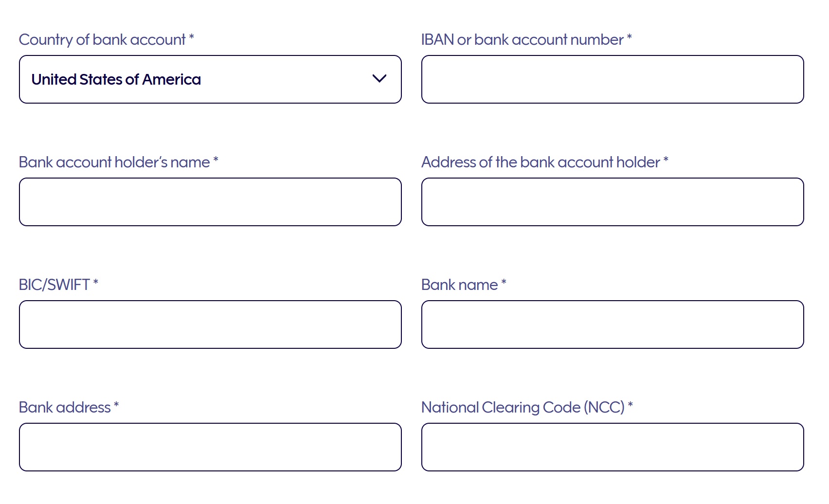
Task: Click the National Clearing Code (NCC) label
Action: click(523, 408)
